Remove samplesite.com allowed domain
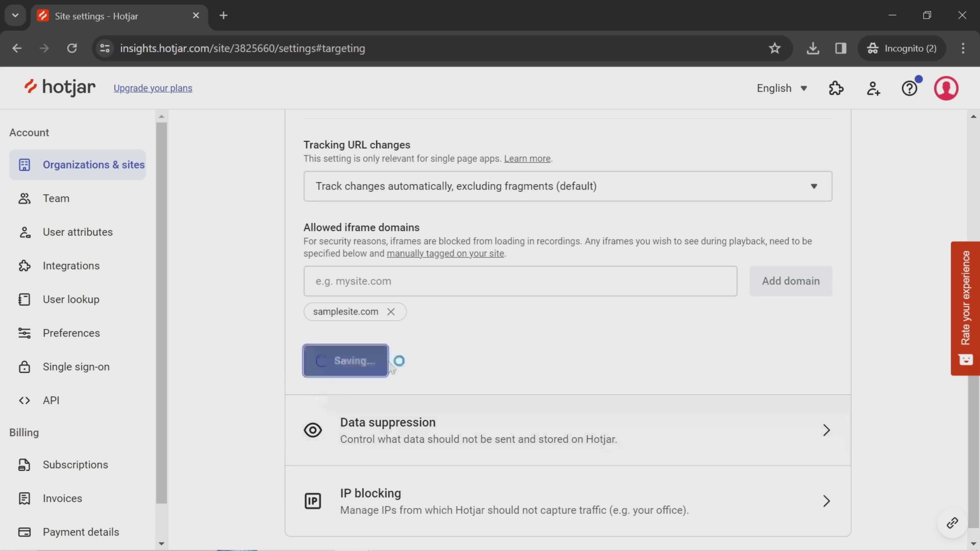Viewport: 980px width, 551px height. pyautogui.click(x=391, y=311)
